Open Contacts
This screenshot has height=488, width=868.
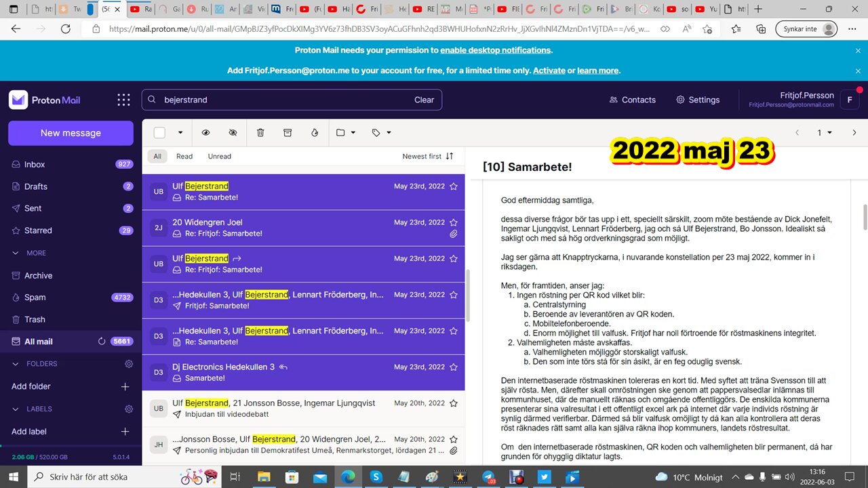(x=633, y=100)
